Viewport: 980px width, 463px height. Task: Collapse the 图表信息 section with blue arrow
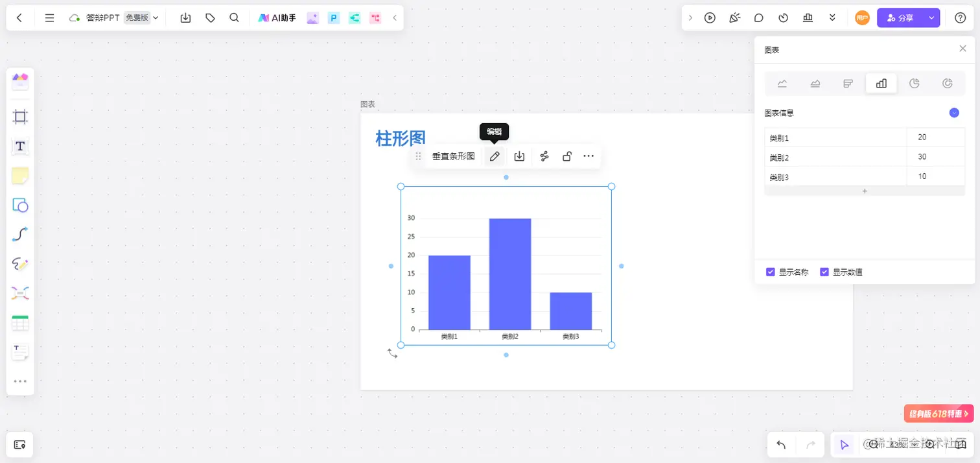tap(954, 113)
